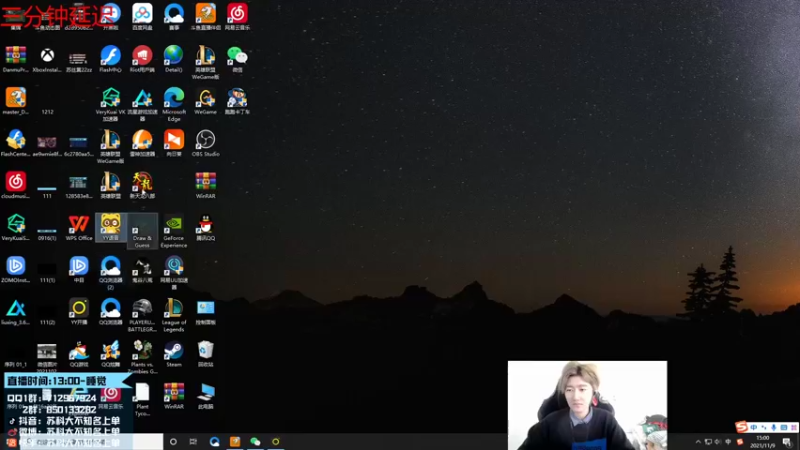Viewport: 800px width, 450px height.
Task: Open the notification center icon
Action: pyautogui.click(x=787, y=442)
